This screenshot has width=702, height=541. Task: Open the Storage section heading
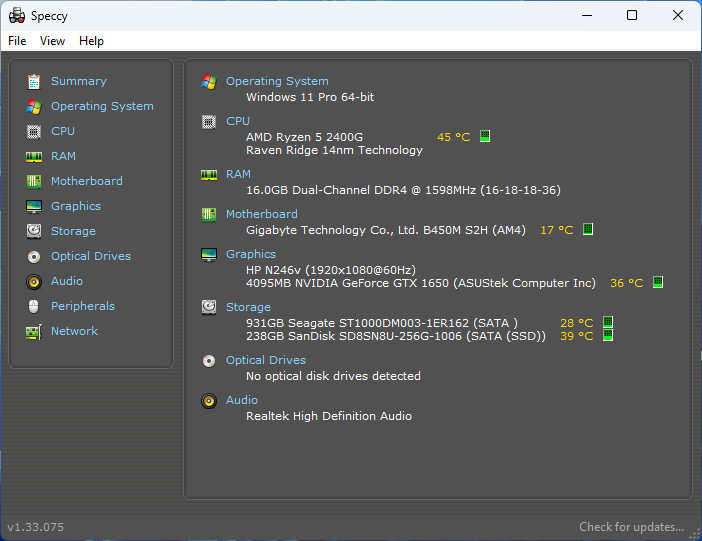[248, 307]
